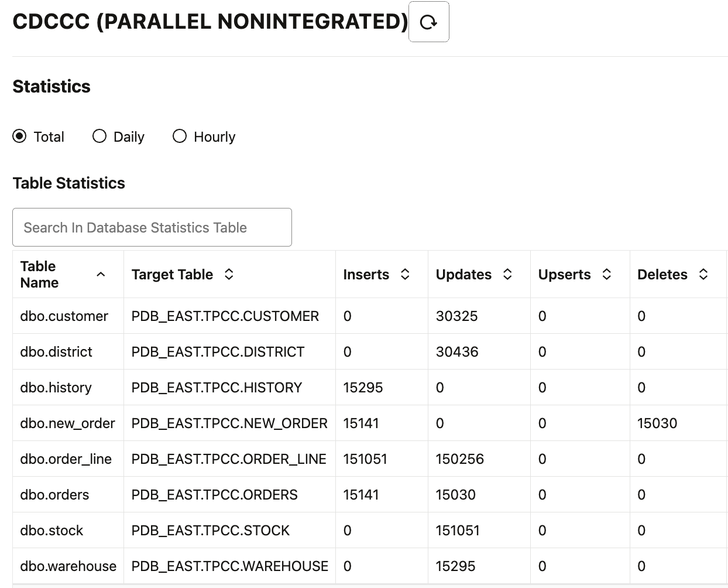The image size is (728, 588).
Task: Click the search in database statistics field
Action: pos(152,227)
